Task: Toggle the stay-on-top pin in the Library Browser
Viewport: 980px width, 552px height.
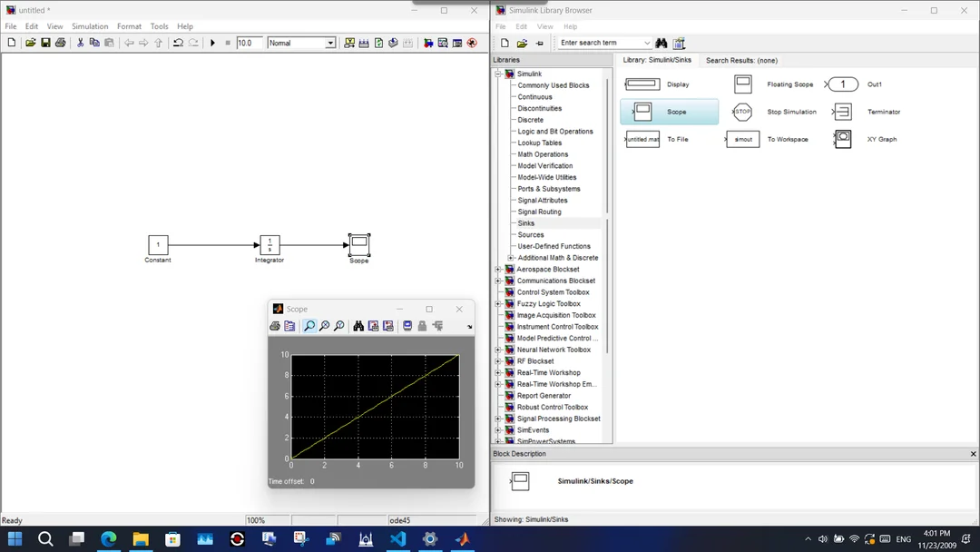Action: [539, 43]
